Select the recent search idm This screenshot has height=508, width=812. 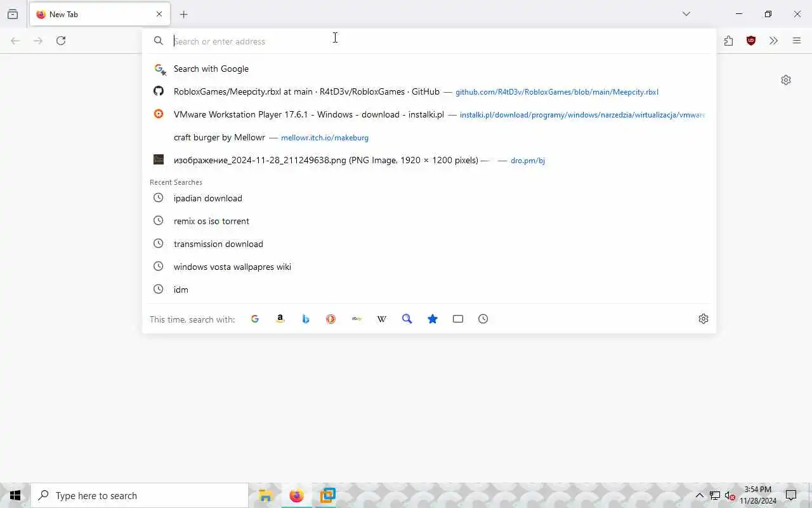(x=429, y=290)
